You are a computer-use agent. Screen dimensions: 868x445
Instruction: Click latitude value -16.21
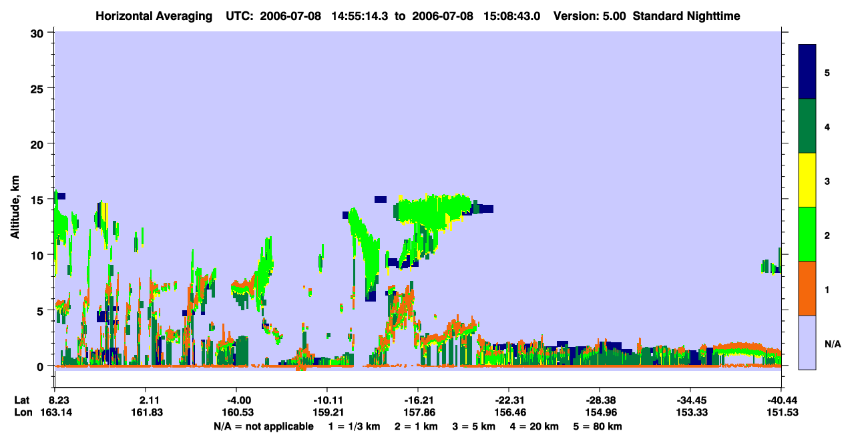pos(418,400)
